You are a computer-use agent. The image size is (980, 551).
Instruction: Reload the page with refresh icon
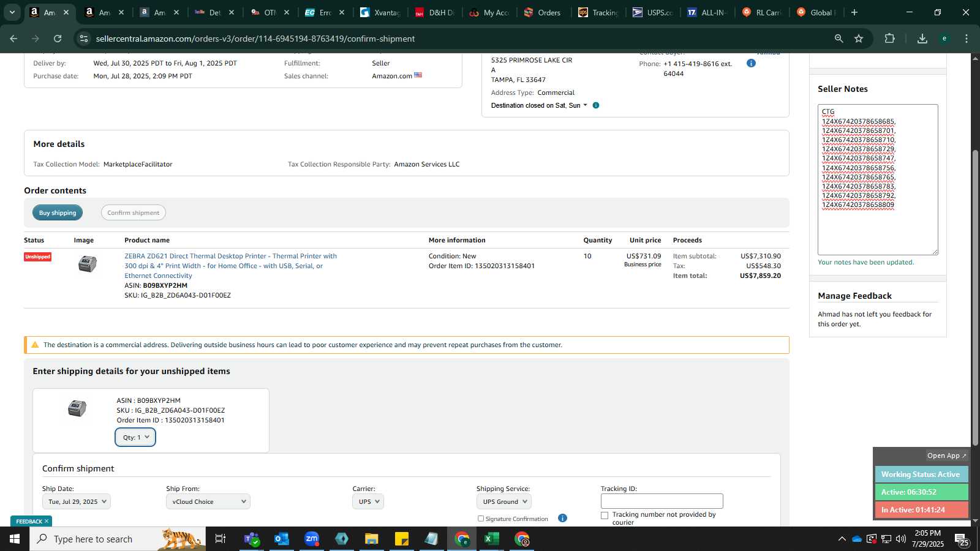coord(58,39)
